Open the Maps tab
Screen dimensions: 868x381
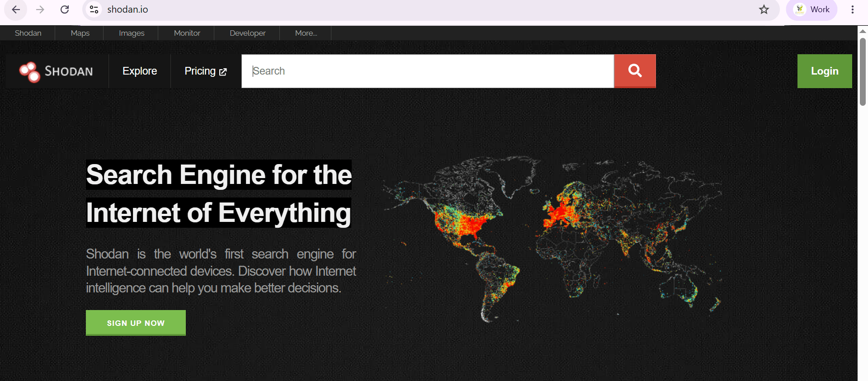tap(80, 33)
